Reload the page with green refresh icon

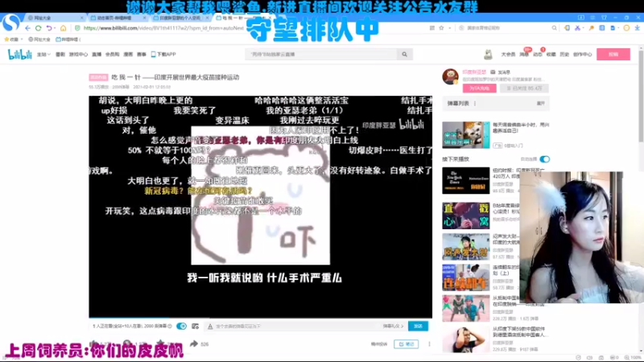pos(38,28)
